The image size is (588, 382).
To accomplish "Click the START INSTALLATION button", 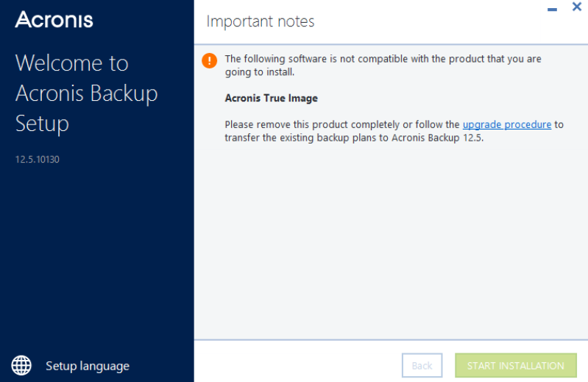I will (516, 366).
